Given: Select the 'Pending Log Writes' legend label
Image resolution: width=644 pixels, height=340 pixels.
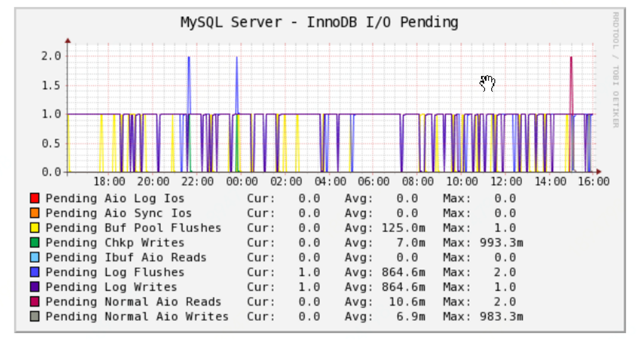Looking at the screenshot, I should [112, 287].
